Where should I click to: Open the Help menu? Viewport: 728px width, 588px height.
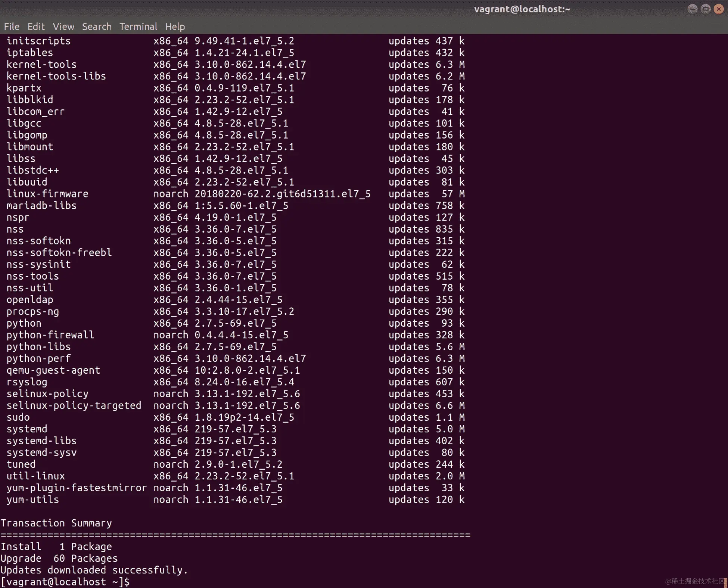click(x=175, y=27)
